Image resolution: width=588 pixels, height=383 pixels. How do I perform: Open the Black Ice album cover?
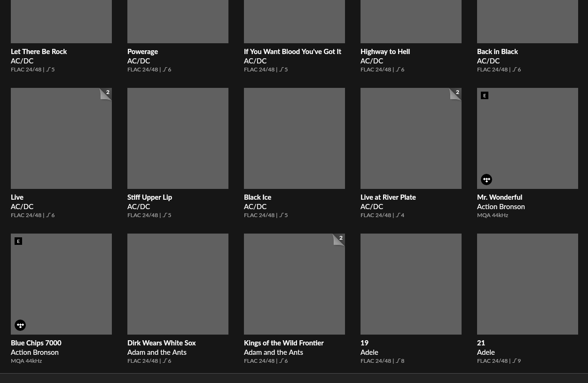pyautogui.click(x=294, y=138)
